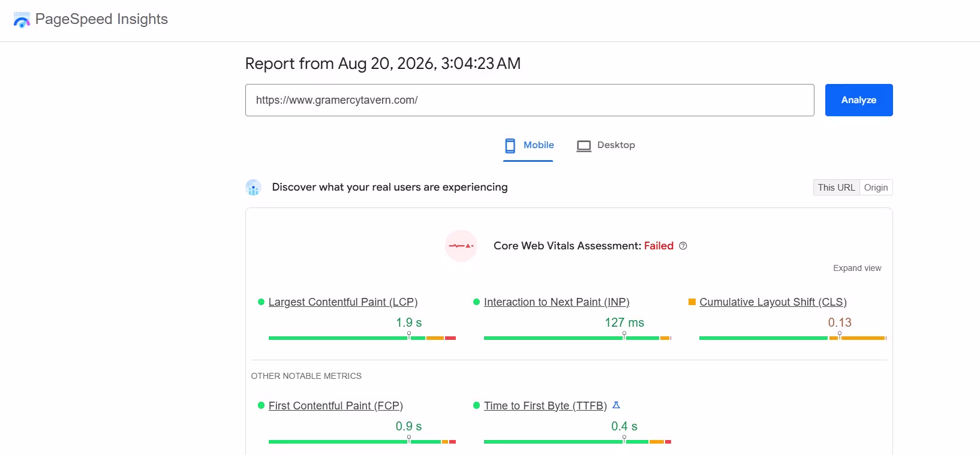Click the LCP value 1.9 s
The width and height of the screenshot is (980, 455).
click(409, 323)
